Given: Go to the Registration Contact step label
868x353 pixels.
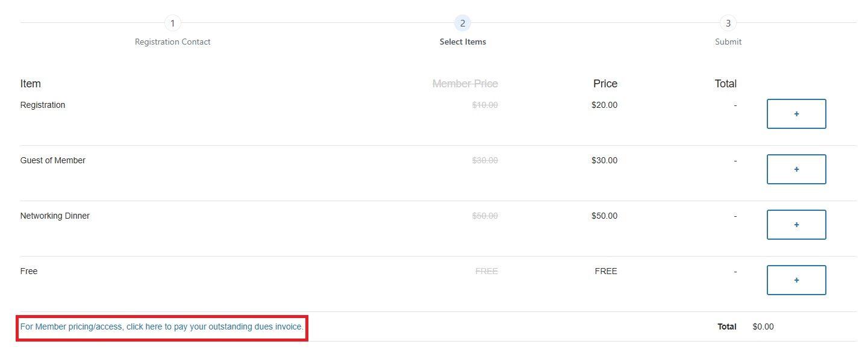Looking at the screenshot, I should (172, 42).
